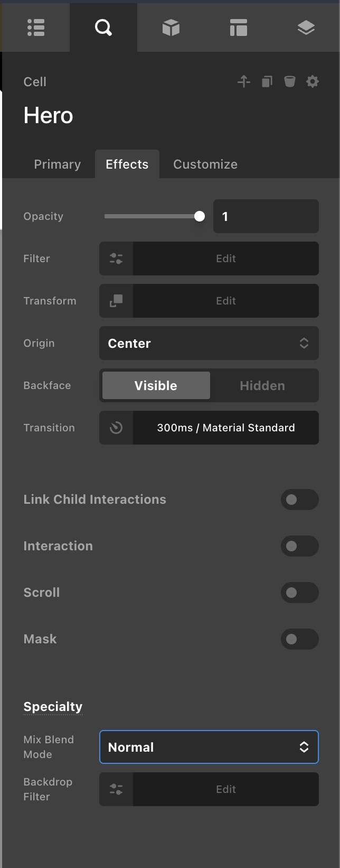Delete the Hero cell with the trash icon
340x868 pixels.
coord(290,81)
